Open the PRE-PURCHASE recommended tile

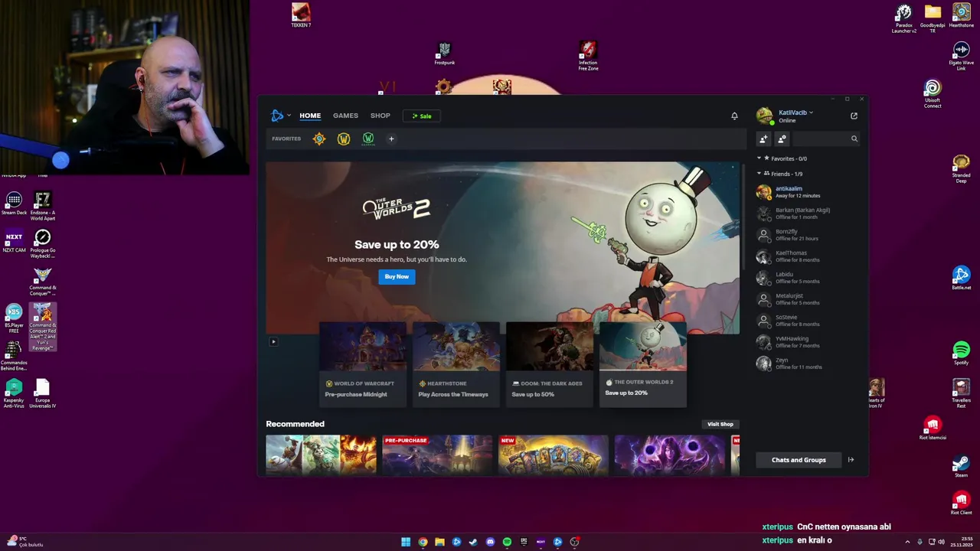437,455
